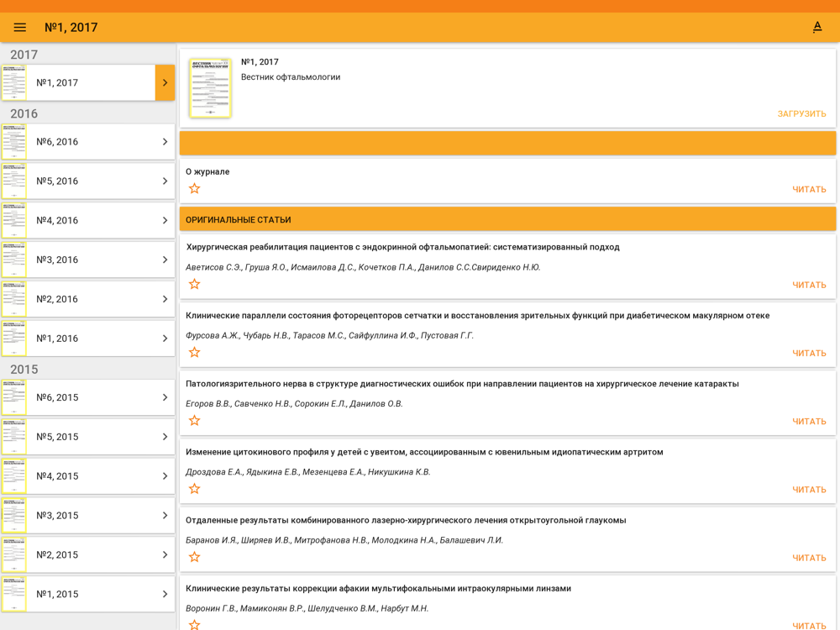
Task: Open issue label "№3, 2016"
Action: coord(57,260)
